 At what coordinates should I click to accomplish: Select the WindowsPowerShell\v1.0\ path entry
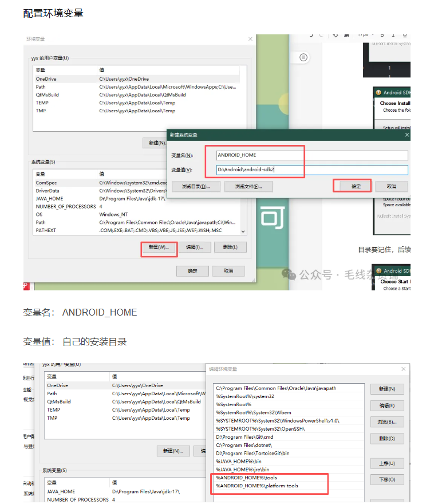pos(289,421)
